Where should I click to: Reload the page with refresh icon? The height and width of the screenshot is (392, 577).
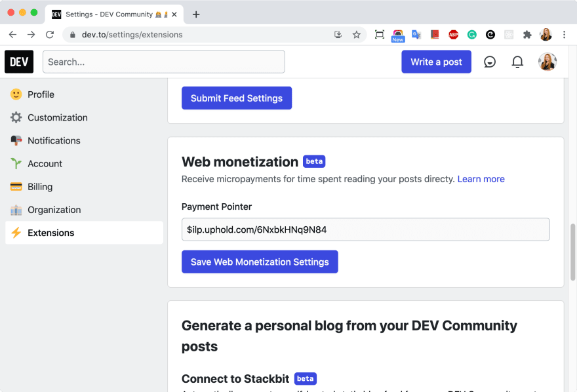point(50,35)
